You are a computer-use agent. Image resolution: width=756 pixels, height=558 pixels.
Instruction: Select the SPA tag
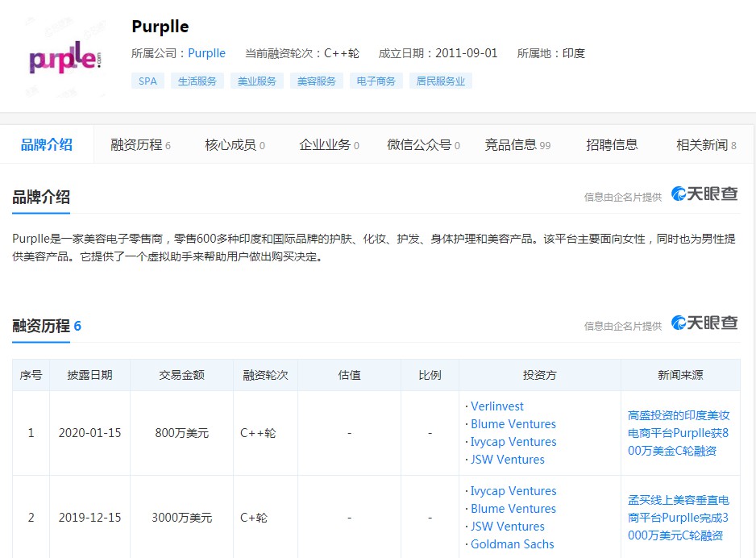tap(147, 81)
